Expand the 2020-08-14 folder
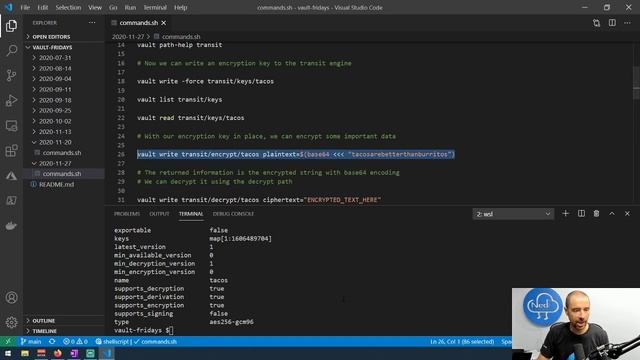 coord(64,69)
